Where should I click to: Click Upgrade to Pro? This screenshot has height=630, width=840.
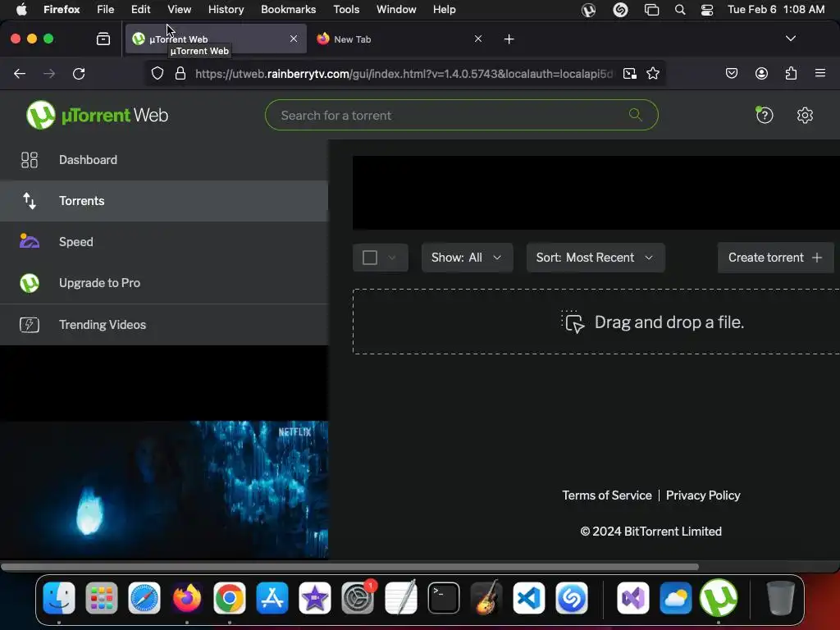tap(164, 283)
